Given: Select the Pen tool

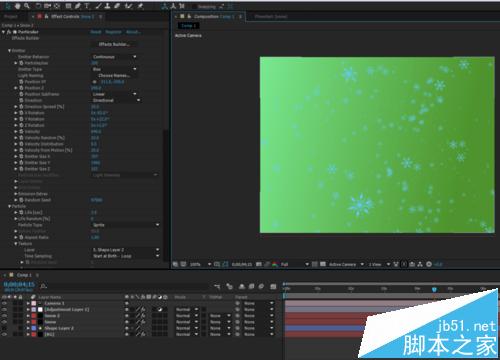Looking at the screenshot, I should click(x=77, y=6).
